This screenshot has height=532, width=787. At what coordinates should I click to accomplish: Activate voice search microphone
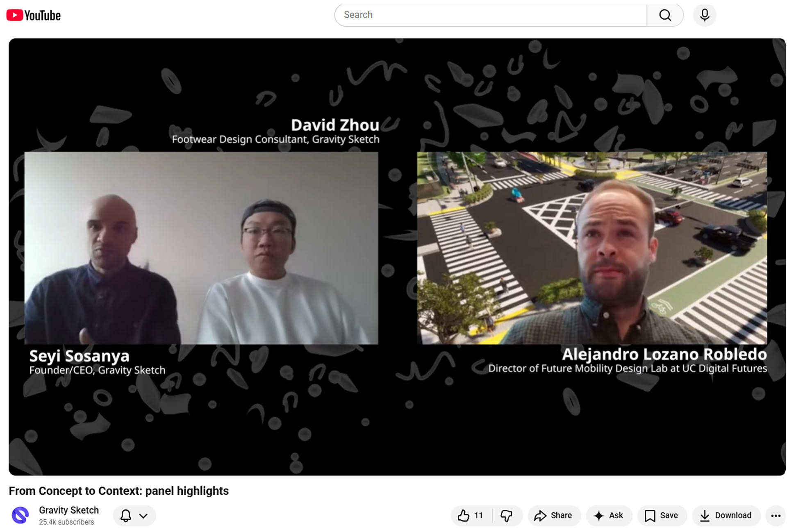tap(705, 15)
